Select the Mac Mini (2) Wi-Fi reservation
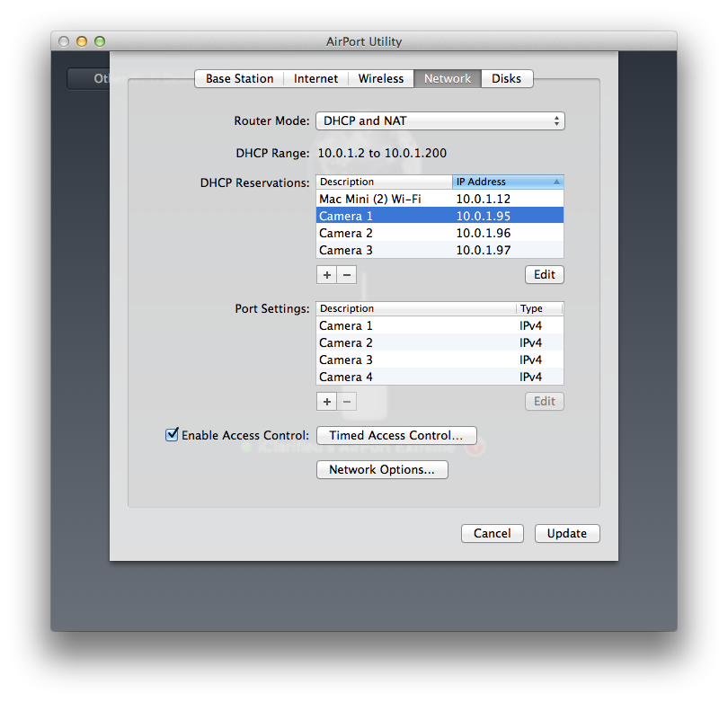The width and height of the screenshot is (728, 702). coord(440,199)
